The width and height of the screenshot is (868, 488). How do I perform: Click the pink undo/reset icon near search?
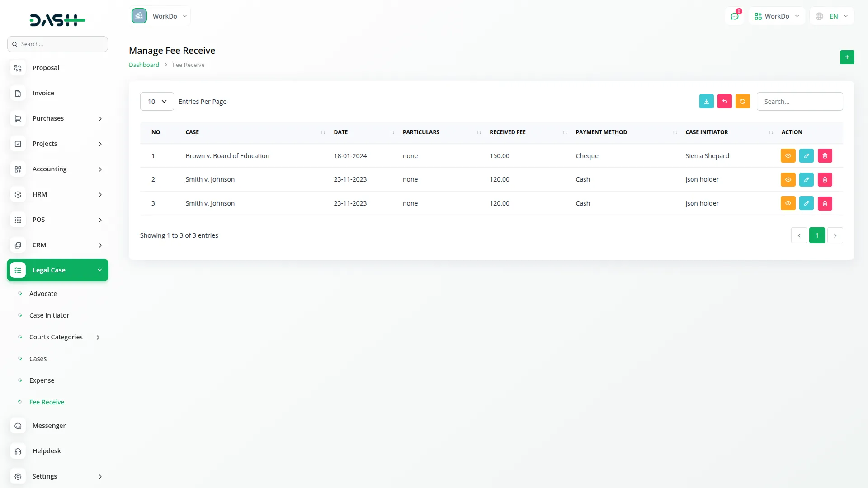click(724, 101)
